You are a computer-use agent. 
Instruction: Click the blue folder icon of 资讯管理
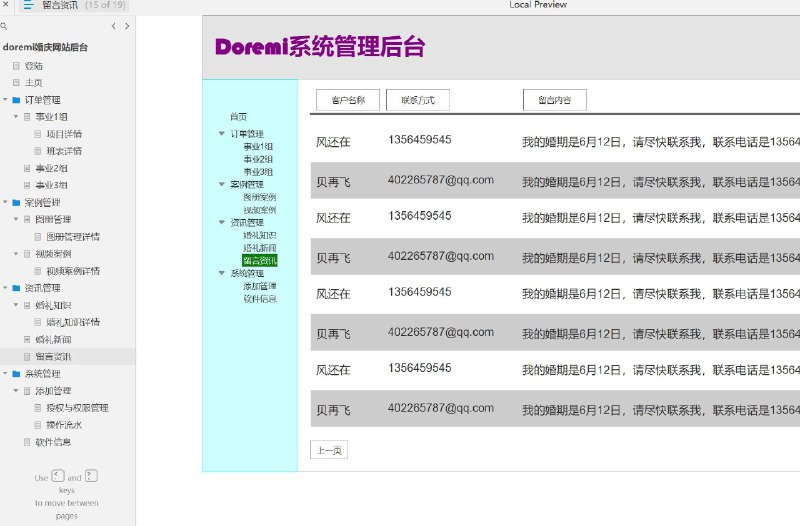point(16,288)
